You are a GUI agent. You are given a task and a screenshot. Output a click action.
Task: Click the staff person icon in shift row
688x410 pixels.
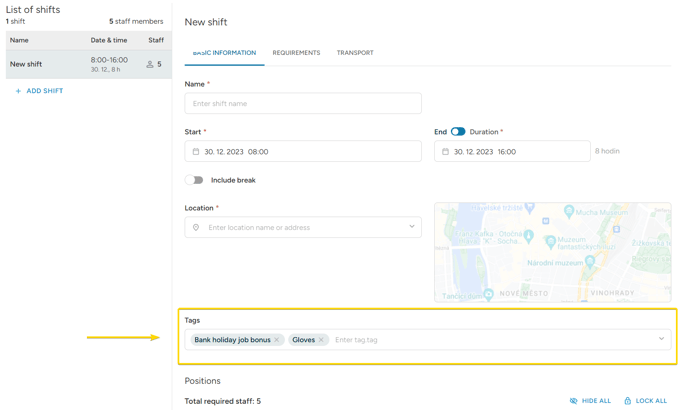(150, 64)
